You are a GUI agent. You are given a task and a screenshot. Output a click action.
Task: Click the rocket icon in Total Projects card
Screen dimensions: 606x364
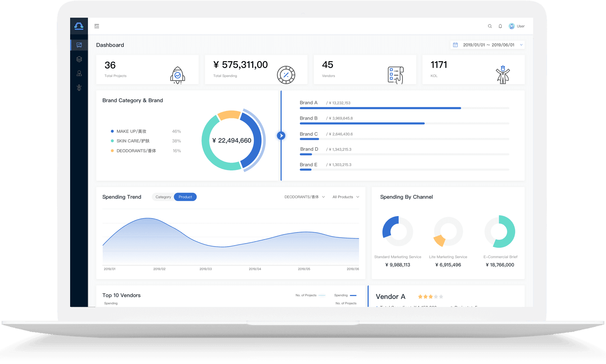tap(177, 75)
